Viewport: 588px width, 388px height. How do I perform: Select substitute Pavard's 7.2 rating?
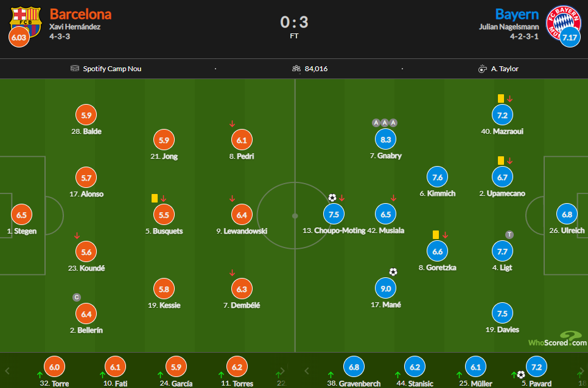(537, 367)
